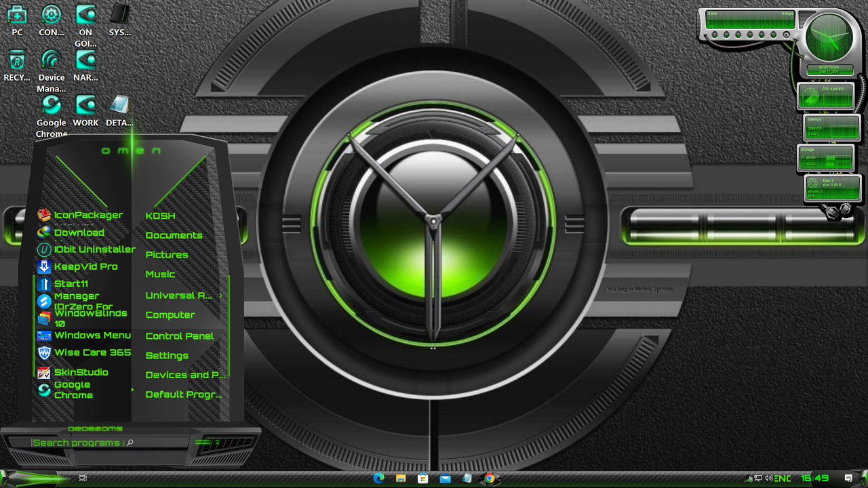The width and height of the screenshot is (868, 488).
Task: Open the CON... gear desktop icon
Action: (x=52, y=20)
